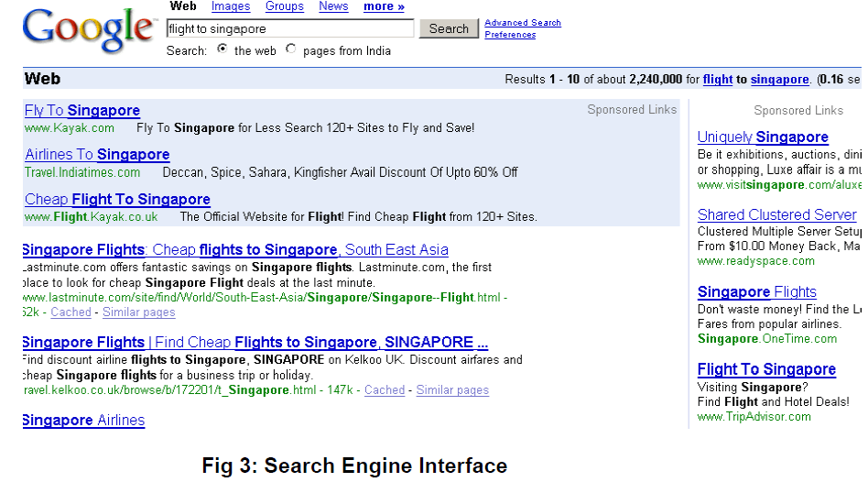Open Preferences link

tap(510, 34)
